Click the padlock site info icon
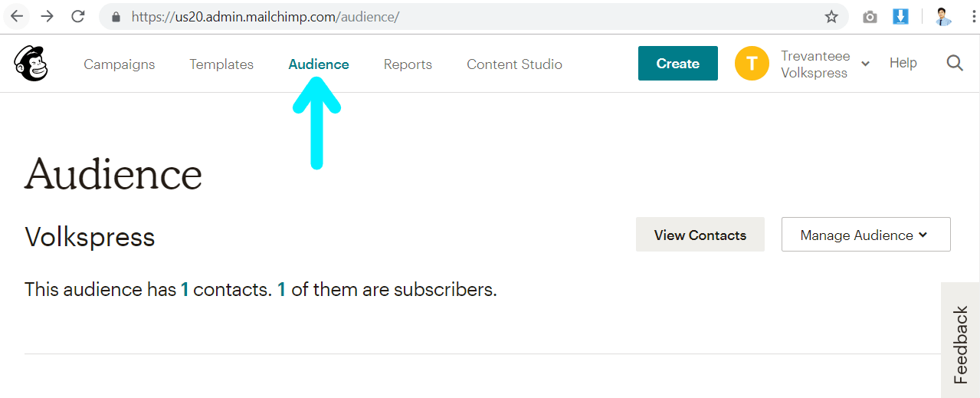 coord(116,17)
